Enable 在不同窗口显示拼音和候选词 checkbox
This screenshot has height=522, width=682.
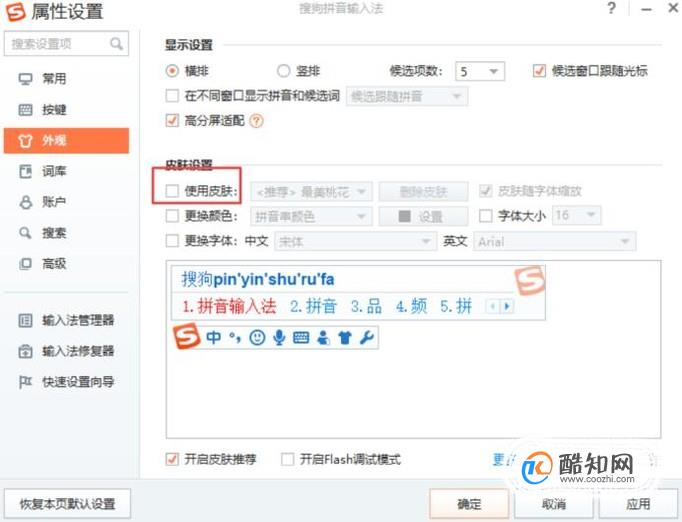tap(172, 96)
